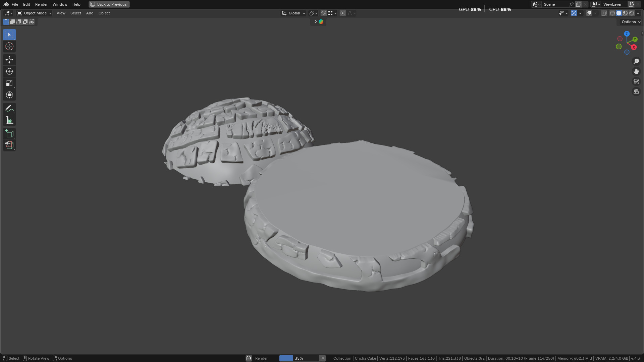Click the colorful hexagon addon icon

(x=321, y=22)
